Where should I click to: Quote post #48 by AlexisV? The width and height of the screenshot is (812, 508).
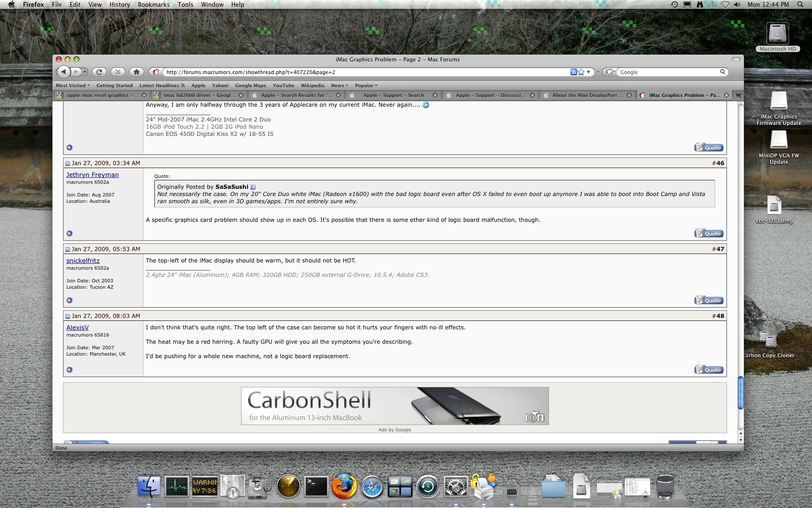click(709, 370)
